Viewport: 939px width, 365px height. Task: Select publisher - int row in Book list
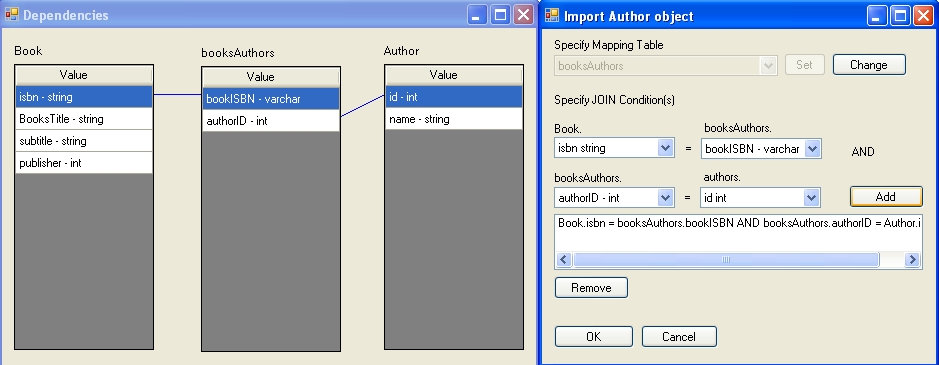tap(84, 163)
